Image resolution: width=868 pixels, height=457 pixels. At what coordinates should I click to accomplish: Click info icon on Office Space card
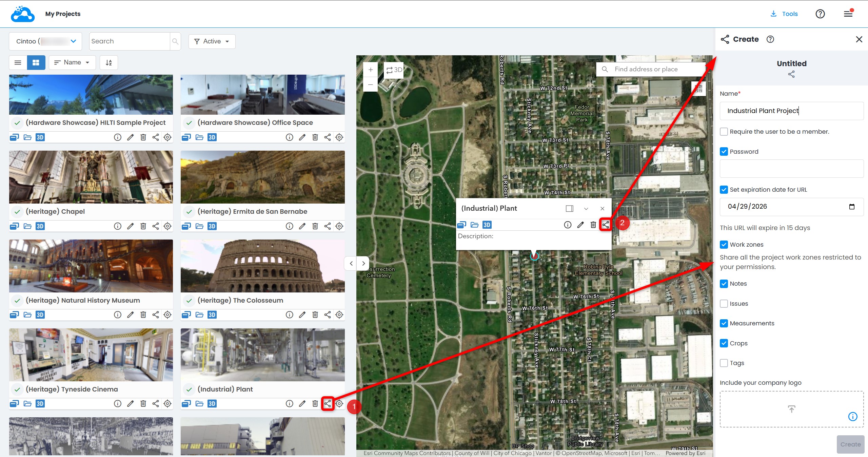[x=289, y=137]
